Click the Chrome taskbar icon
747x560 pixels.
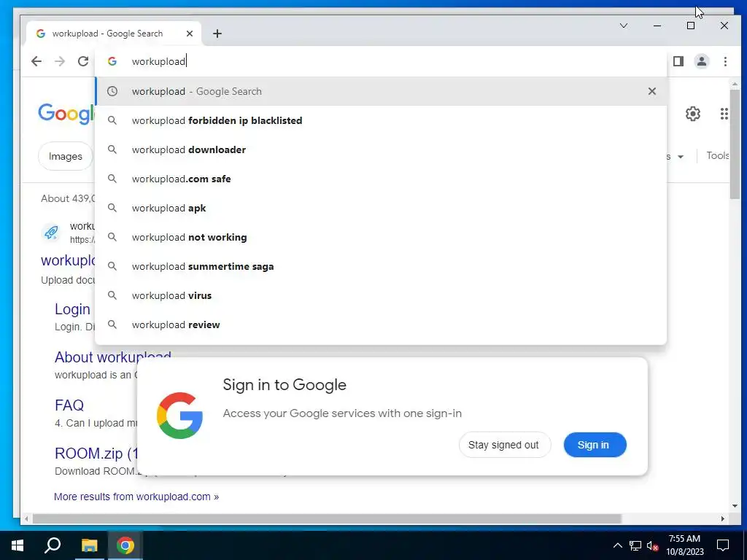tap(125, 545)
